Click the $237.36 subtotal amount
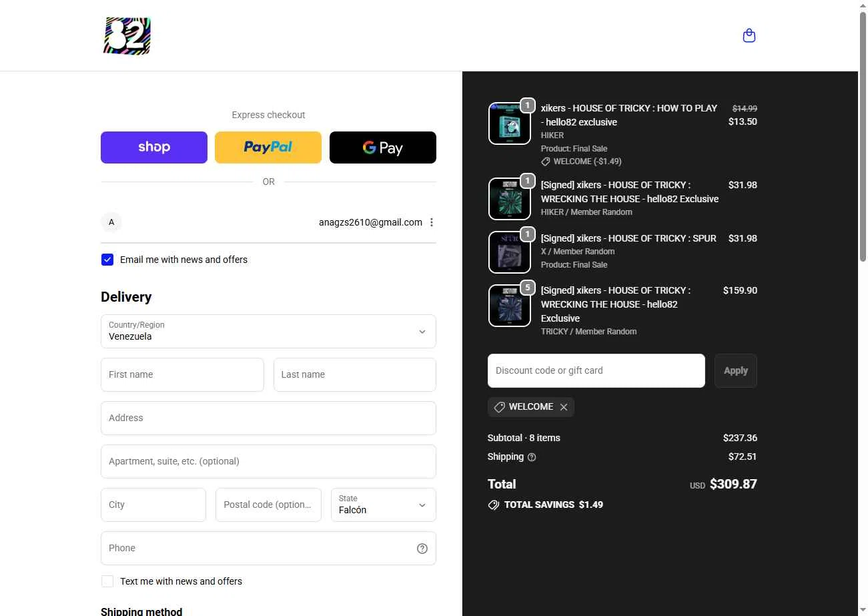868x616 pixels. 740,438
